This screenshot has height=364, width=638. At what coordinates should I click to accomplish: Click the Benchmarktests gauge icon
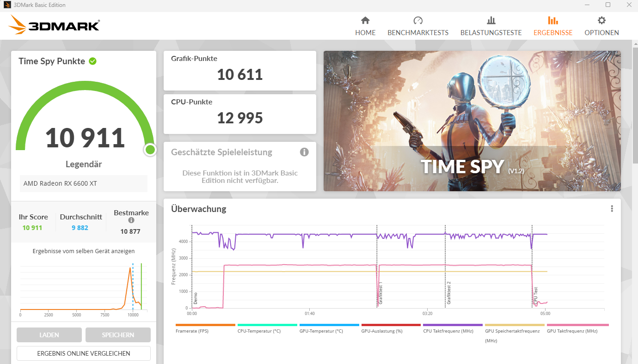tap(418, 20)
